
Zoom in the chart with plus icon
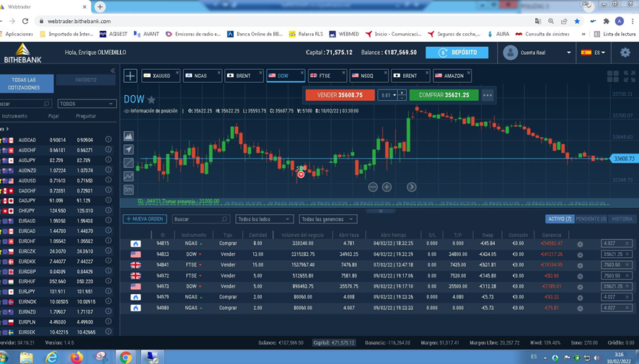[x=387, y=187]
